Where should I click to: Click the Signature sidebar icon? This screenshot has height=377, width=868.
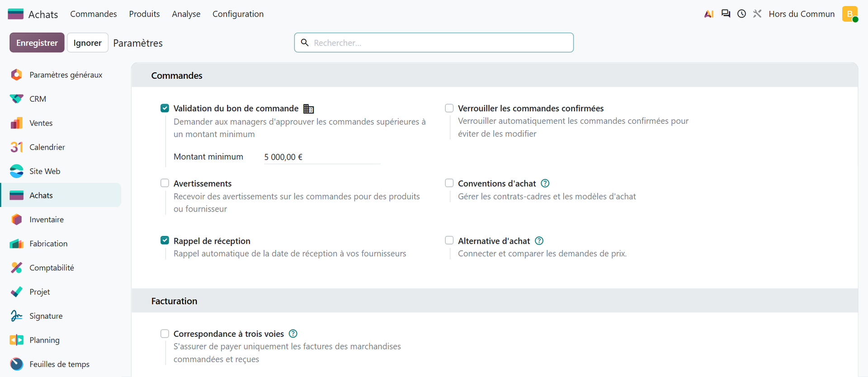(x=17, y=316)
